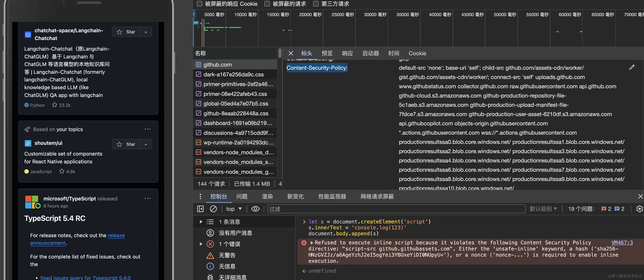Switch to the '响应' response tab
The image size is (644, 280).
tap(348, 53)
